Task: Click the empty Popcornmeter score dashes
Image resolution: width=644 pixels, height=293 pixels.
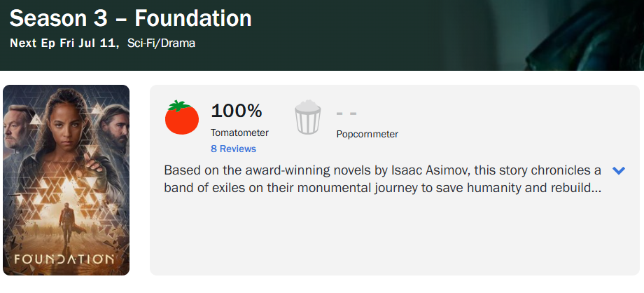Action: click(x=346, y=114)
